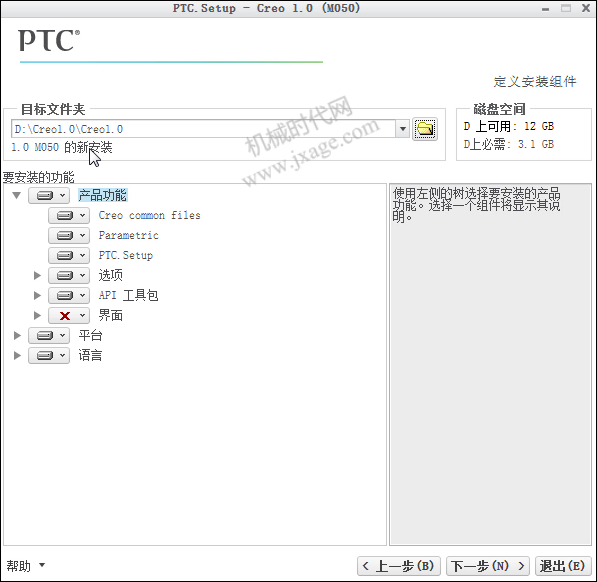Expand the API 工具包 tree node
The height and width of the screenshot is (582, 597).
[37, 295]
